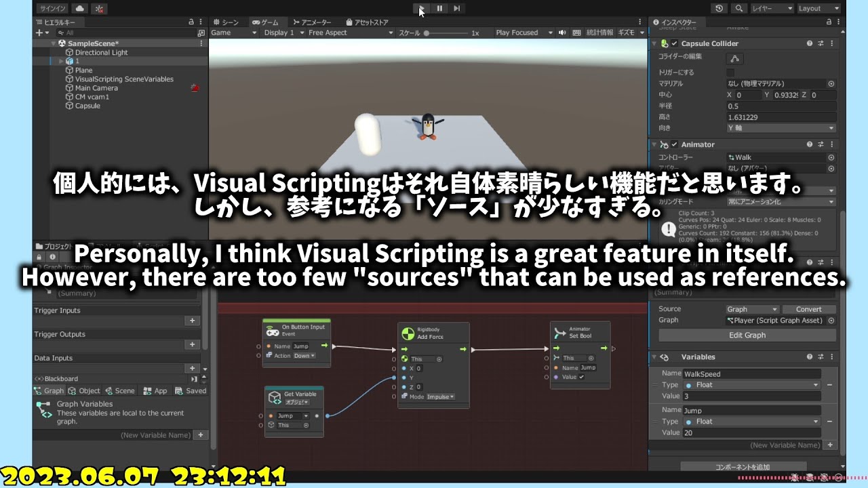Open the Animator component presets icon
The height and width of the screenshot is (488, 868).
pos(821,144)
